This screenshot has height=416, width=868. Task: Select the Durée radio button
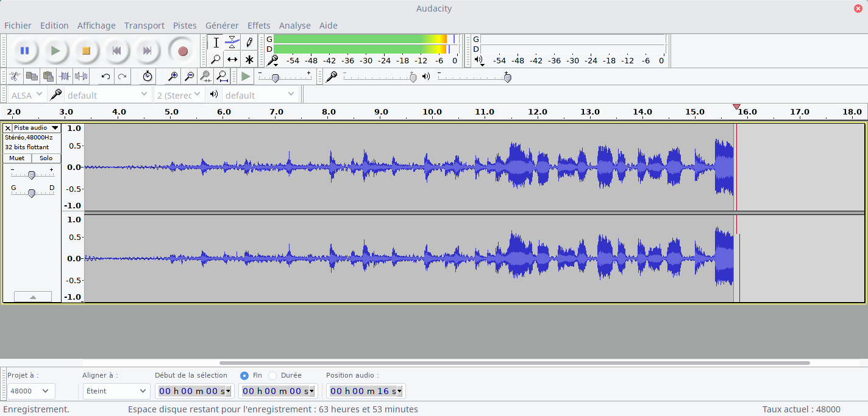tap(272, 375)
